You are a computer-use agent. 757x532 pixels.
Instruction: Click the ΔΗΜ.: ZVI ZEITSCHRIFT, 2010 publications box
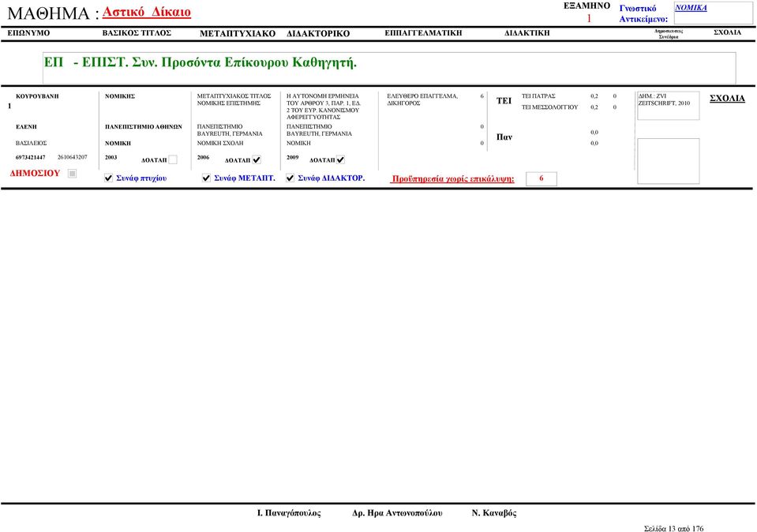(x=668, y=105)
